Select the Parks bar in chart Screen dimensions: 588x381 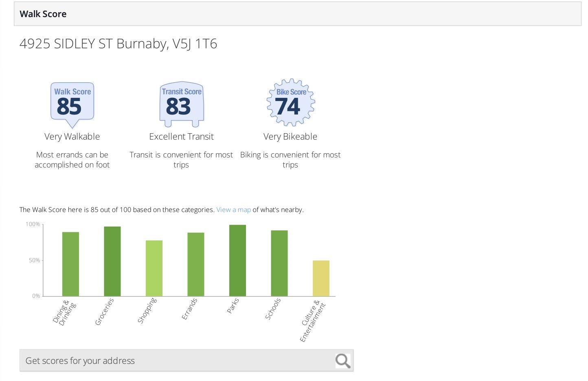pos(237,260)
